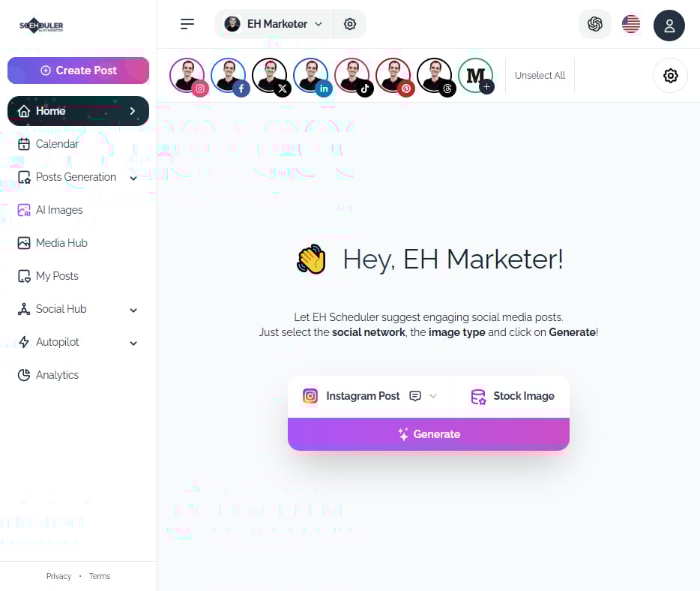
Task: Click the purple Generate button
Action: click(x=429, y=434)
